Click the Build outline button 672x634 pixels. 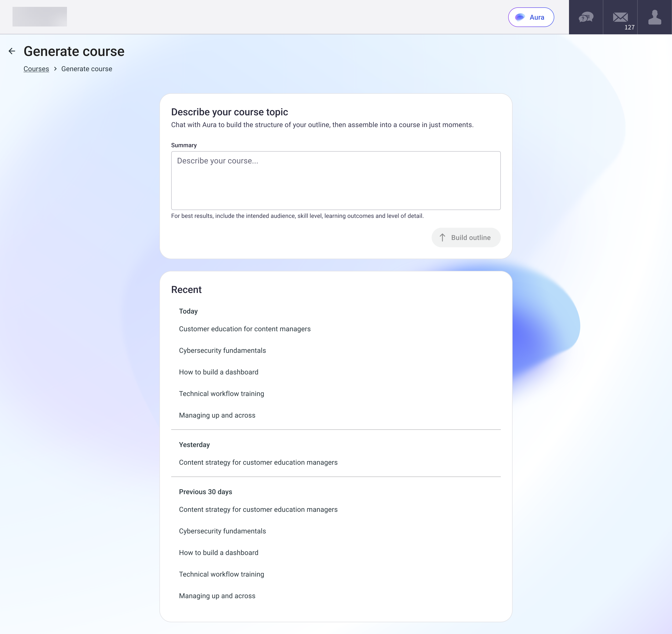pos(466,237)
